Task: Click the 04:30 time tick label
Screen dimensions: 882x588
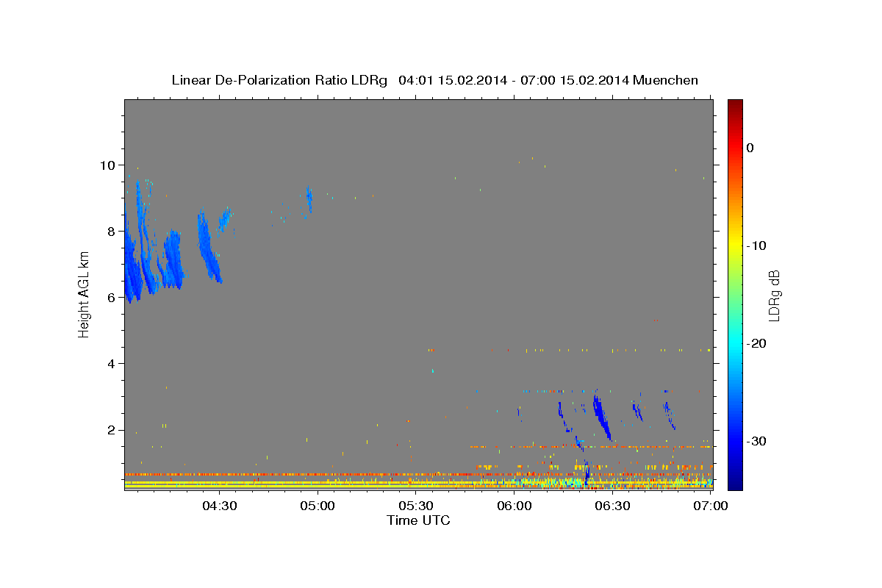Action: [x=219, y=506]
